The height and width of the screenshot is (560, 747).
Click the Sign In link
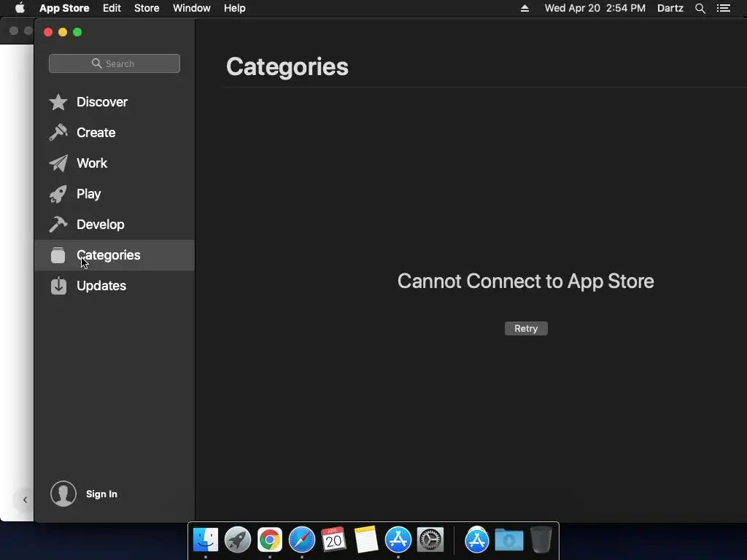tap(101, 494)
